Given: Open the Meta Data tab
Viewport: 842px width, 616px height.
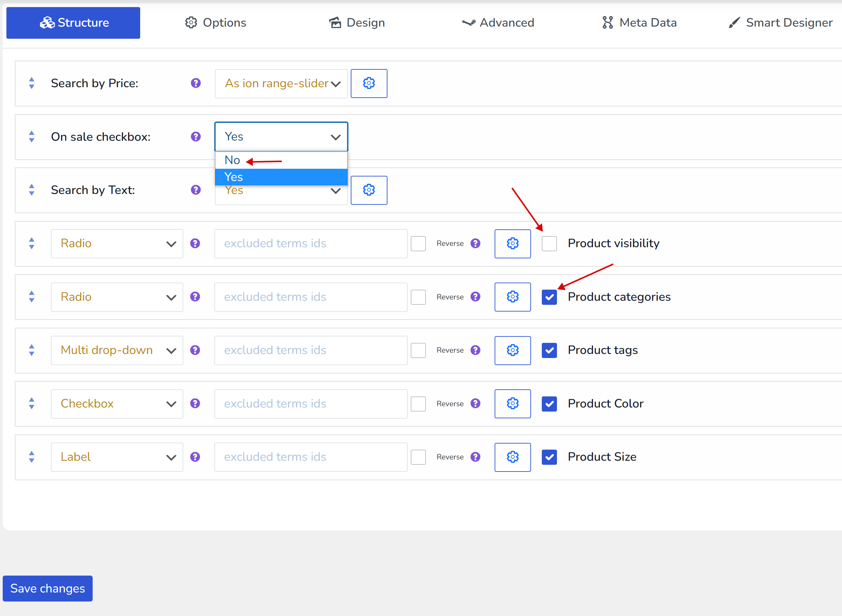Looking at the screenshot, I should [x=639, y=23].
